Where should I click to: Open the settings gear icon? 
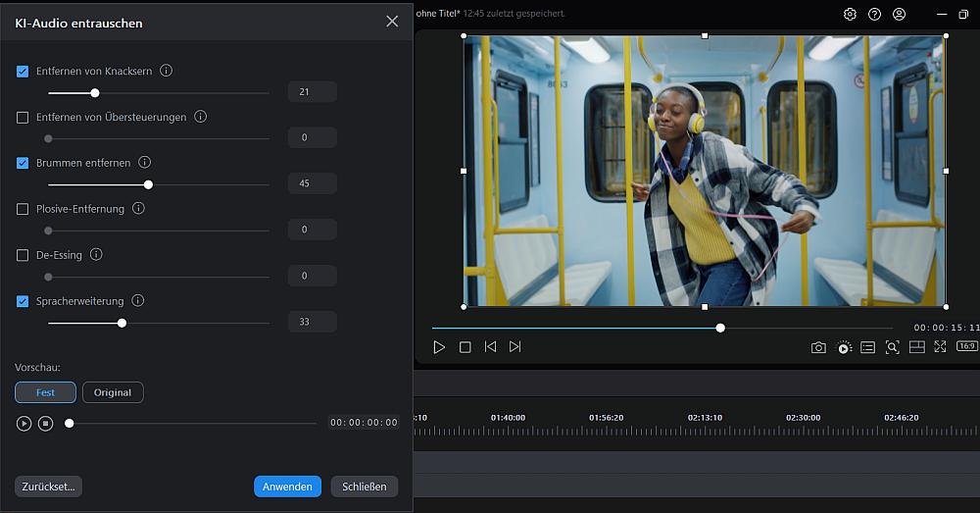[850, 15]
